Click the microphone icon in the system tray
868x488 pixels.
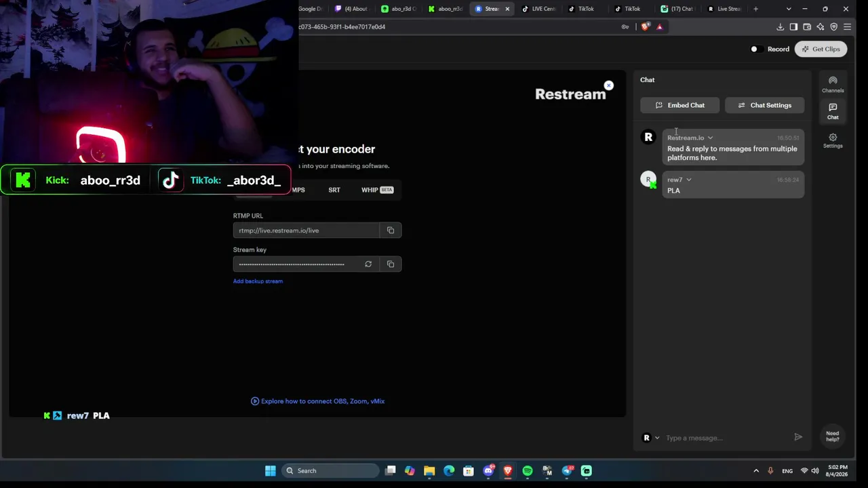pyautogui.click(x=770, y=470)
